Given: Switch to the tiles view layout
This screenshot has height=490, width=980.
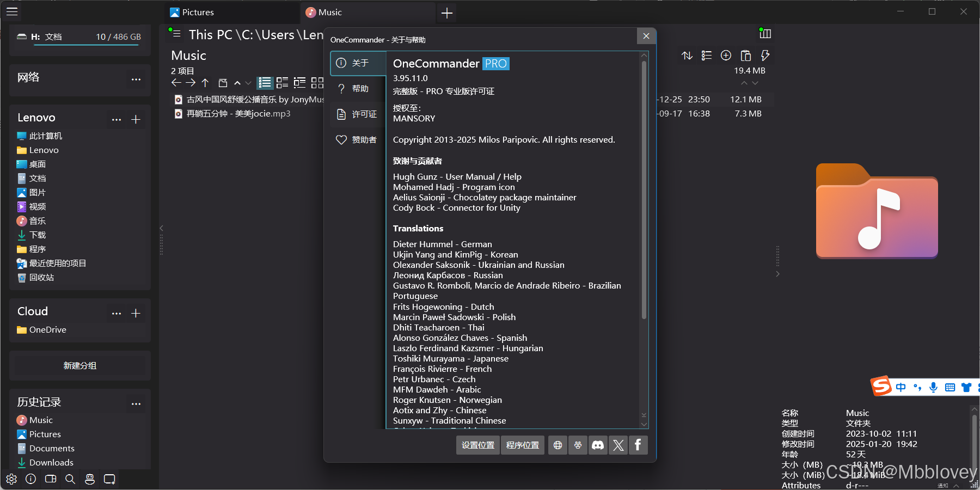Looking at the screenshot, I should [283, 83].
